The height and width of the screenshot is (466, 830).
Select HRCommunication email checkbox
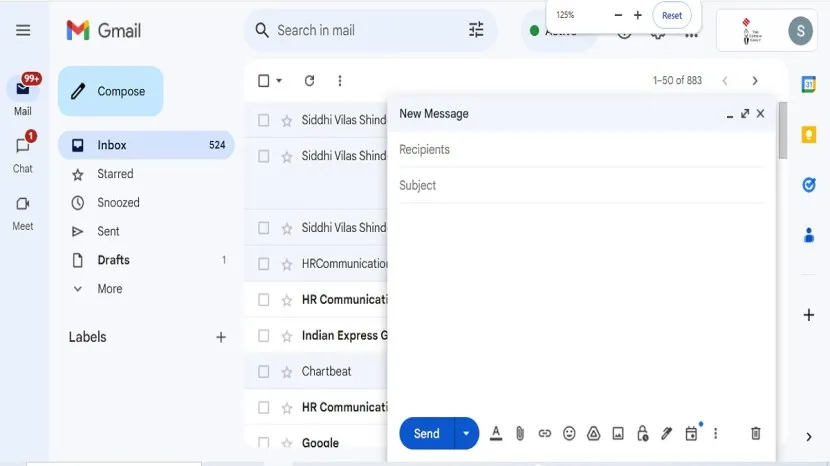[x=264, y=264]
